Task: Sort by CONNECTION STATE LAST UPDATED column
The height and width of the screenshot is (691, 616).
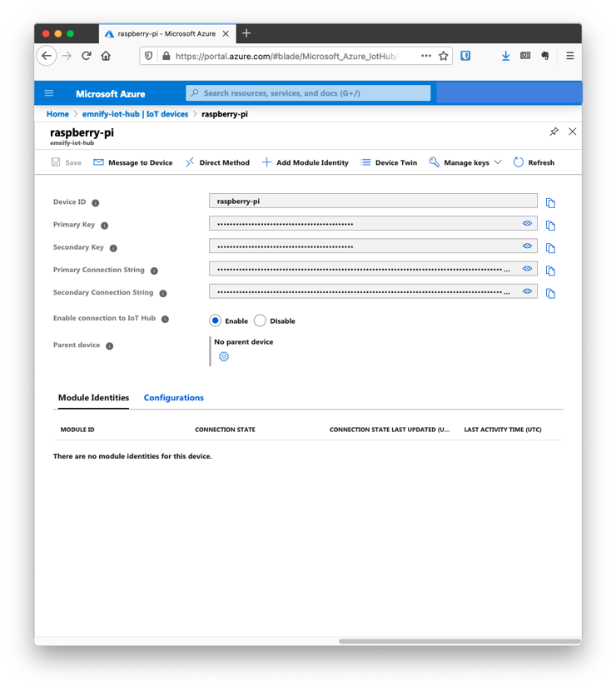Action: [390, 430]
